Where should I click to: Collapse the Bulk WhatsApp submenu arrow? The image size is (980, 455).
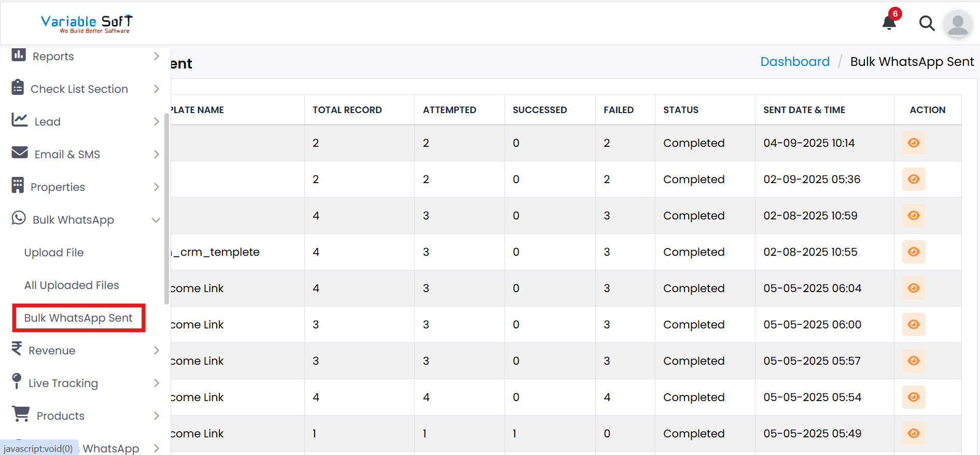point(156,220)
